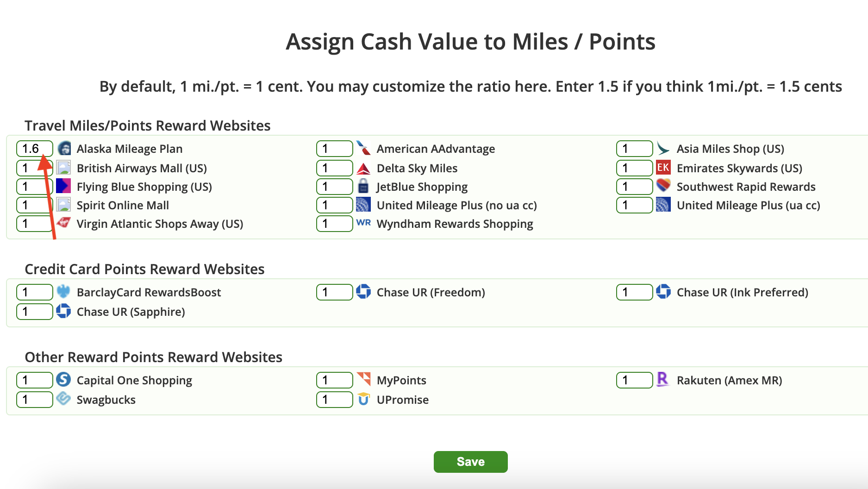Click the Chase UR (Freedom) logo icon
The height and width of the screenshot is (489, 868).
click(x=363, y=291)
